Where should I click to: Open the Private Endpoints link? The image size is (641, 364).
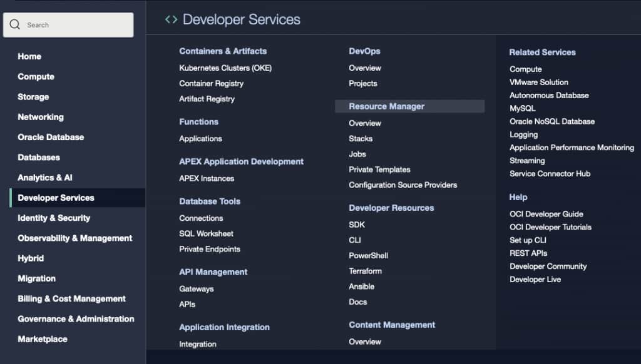click(x=210, y=249)
